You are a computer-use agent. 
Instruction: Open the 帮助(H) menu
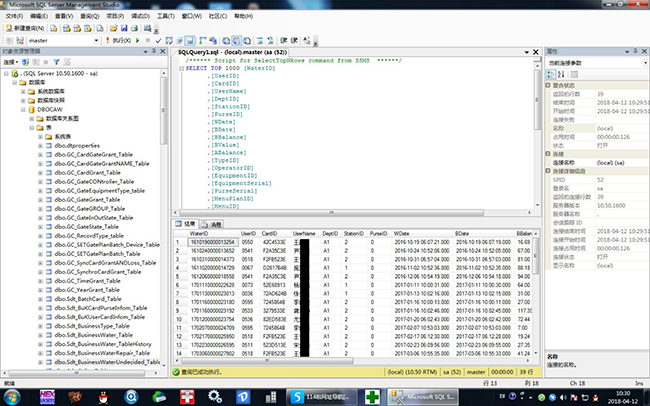pyautogui.click(x=243, y=16)
